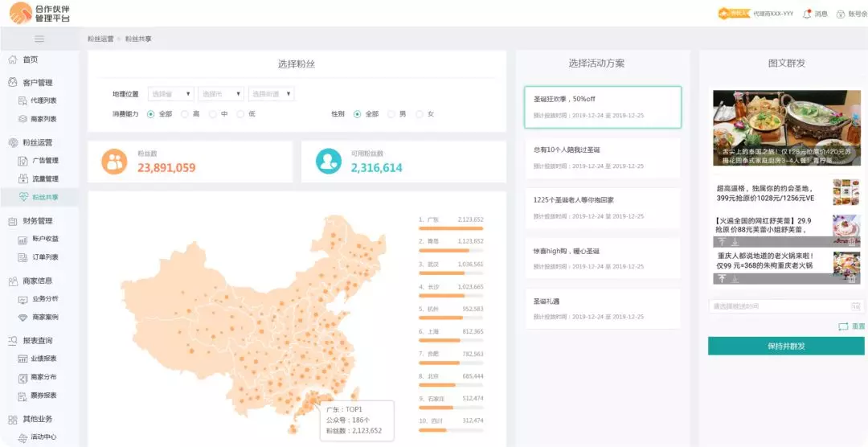Open the 选择省 province dropdown
The image size is (868, 447).
tap(171, 94)
